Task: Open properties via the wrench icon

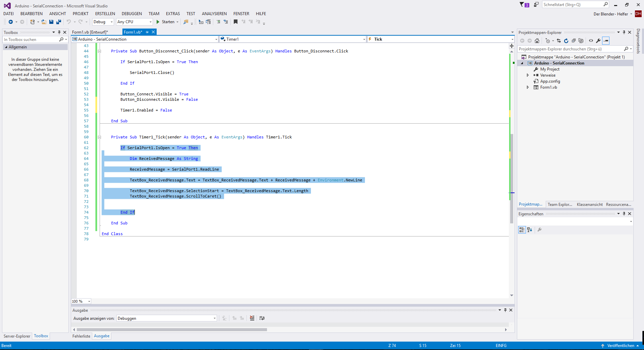Action: click(598, 41)
